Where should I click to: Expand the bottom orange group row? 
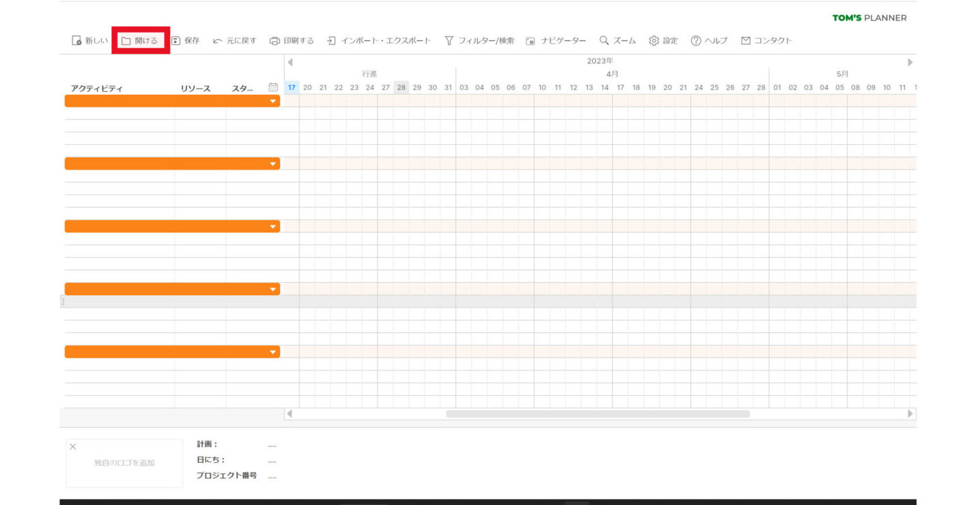click(x=272, y=351)
